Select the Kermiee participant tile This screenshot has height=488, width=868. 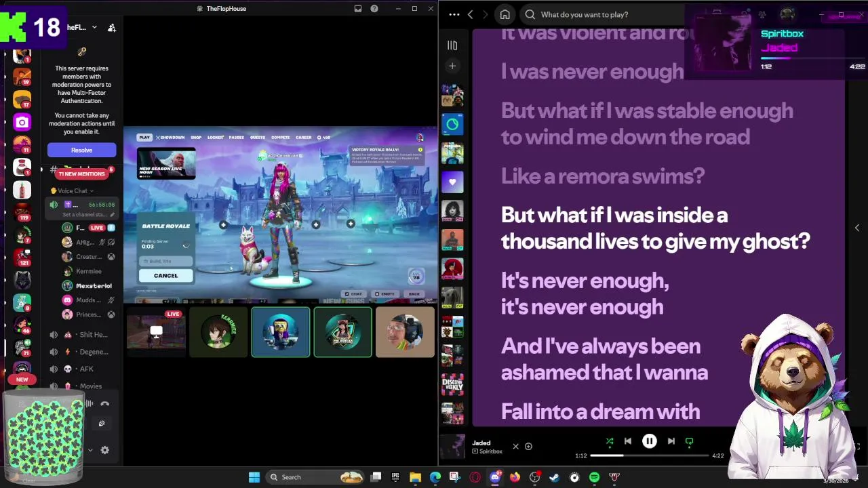point(218,332)
